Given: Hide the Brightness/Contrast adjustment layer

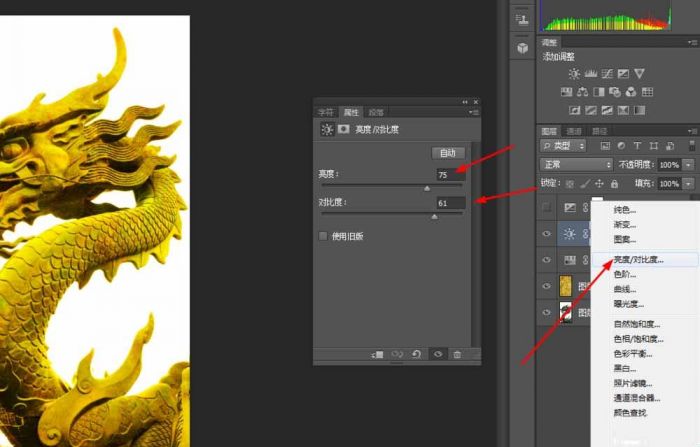Looking at the screenshot, I should click(x=546, y=234).
